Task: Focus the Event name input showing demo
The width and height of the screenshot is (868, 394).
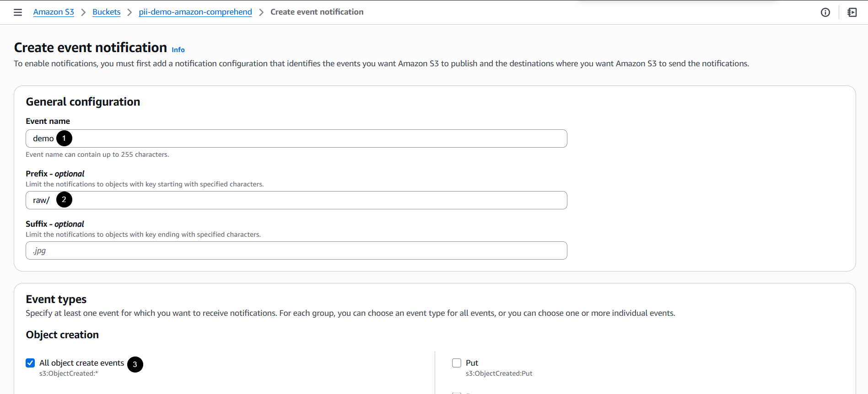Action: (x=275, y=138)
